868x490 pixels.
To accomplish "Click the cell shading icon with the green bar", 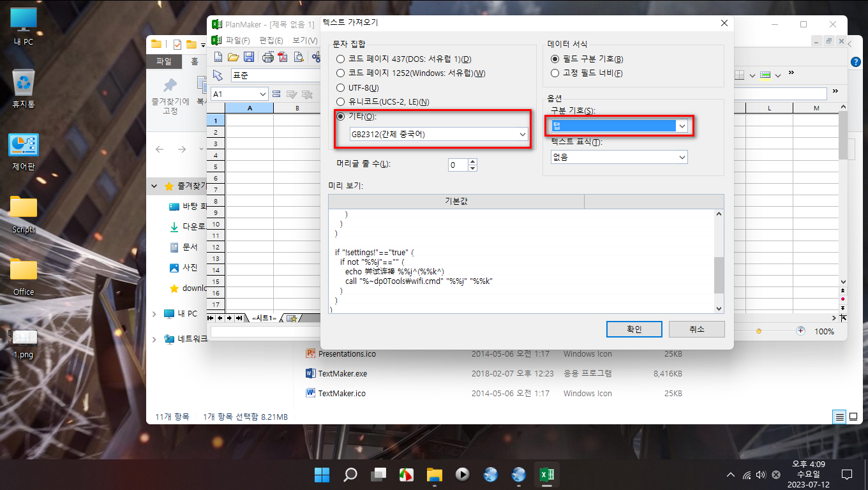I will 765,75.
